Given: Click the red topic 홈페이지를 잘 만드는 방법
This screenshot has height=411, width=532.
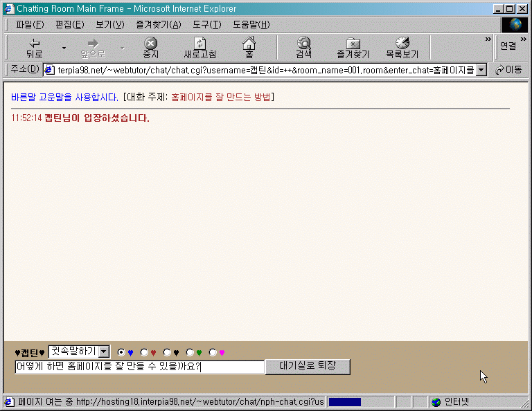Looking at the screenshot, I should tap(221, 98).
